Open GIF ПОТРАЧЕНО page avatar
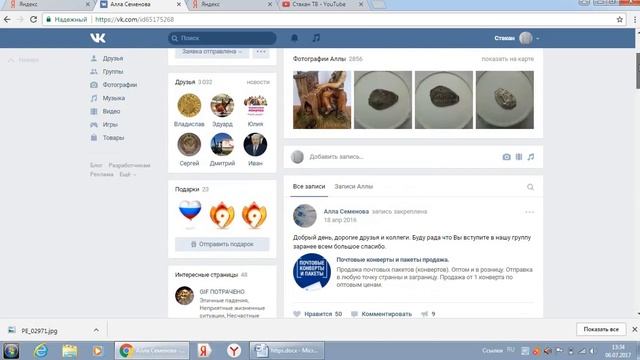Image resolution: width=640 pixels, height=360 pixels. pyautogui.click(x=184, y=296)
